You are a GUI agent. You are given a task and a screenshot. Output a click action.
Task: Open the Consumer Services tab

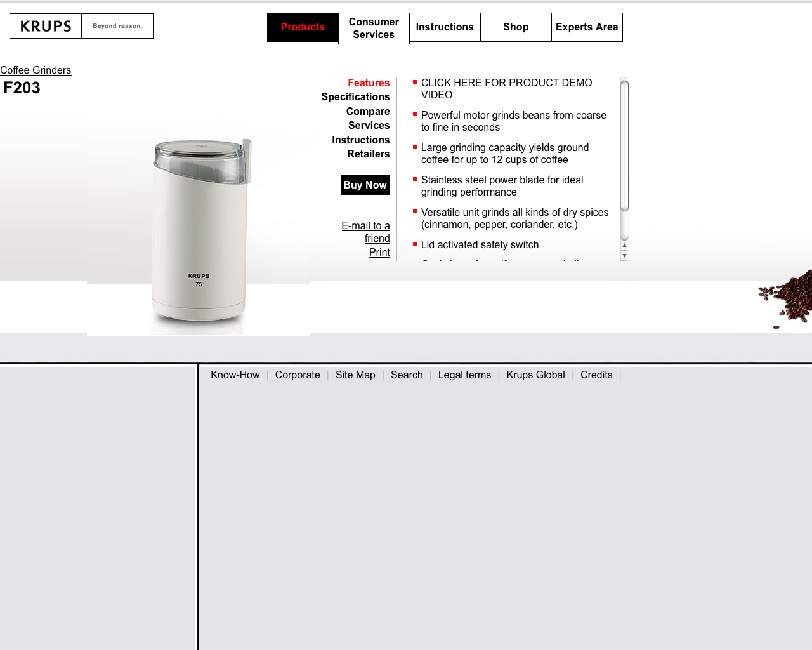(x=374, y=29)
